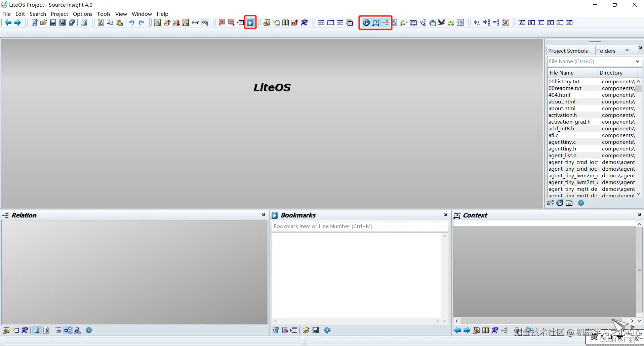The image size is (644, 346).
Task: Click the Go Back arrow in main toolbar
Action: [8, 23]
